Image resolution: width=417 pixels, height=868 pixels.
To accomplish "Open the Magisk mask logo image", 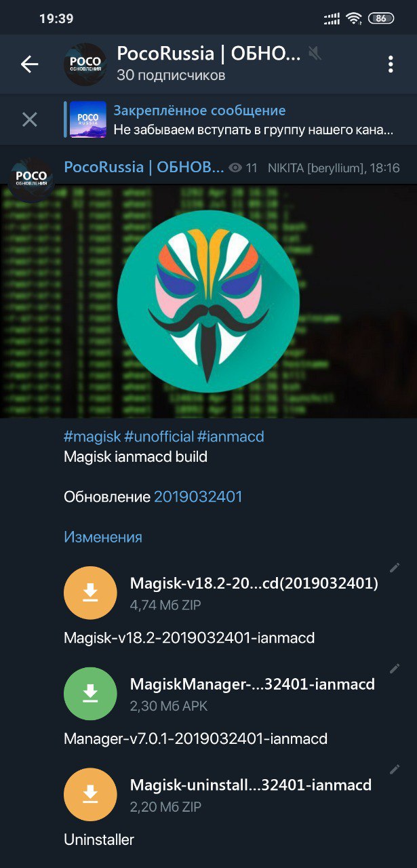I will pos(208,301).
